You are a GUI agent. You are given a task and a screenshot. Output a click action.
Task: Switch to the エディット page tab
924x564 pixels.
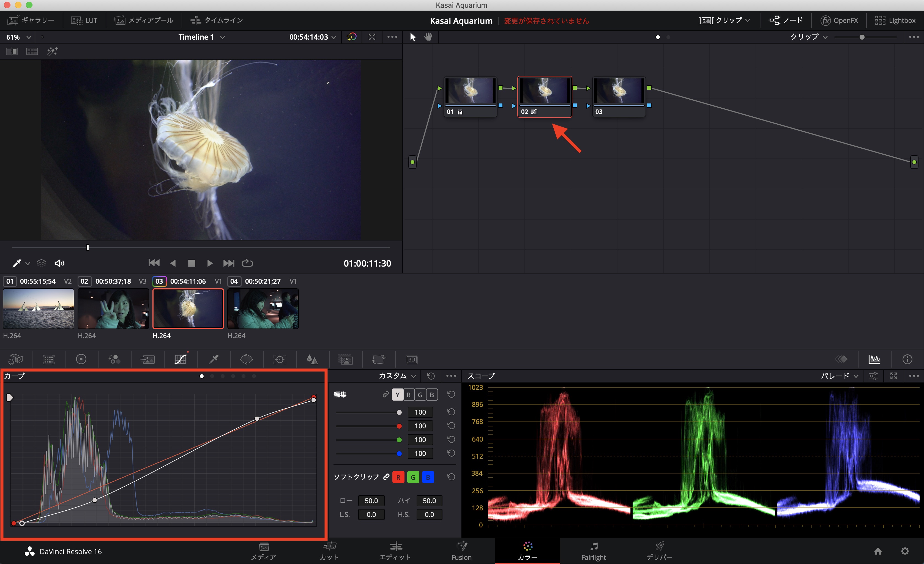(x=395, y=551)
